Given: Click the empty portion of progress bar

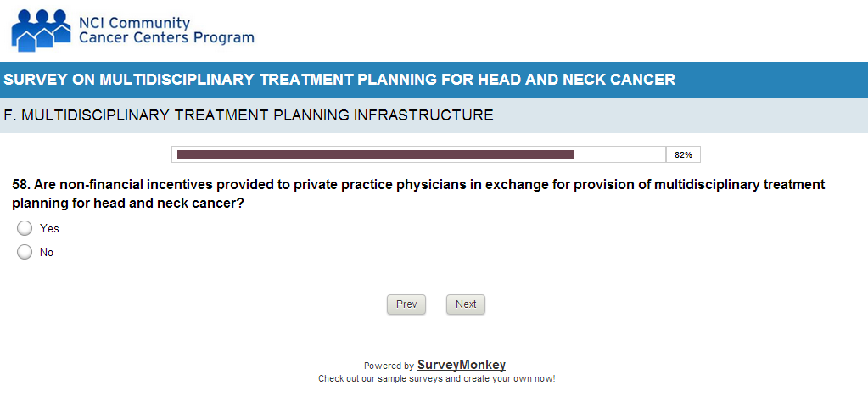Looking at the screenshot, I should point(619,154).
